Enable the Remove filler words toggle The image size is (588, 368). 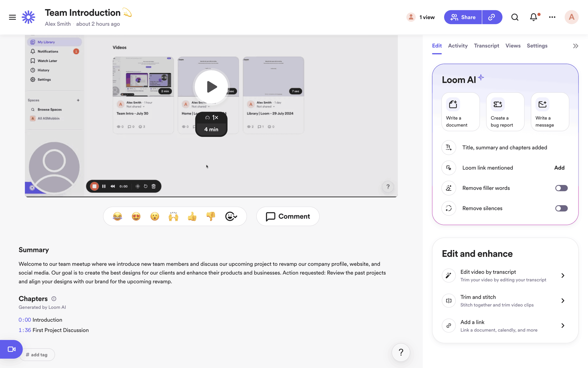pyautogui.click(x=561, y=188)
